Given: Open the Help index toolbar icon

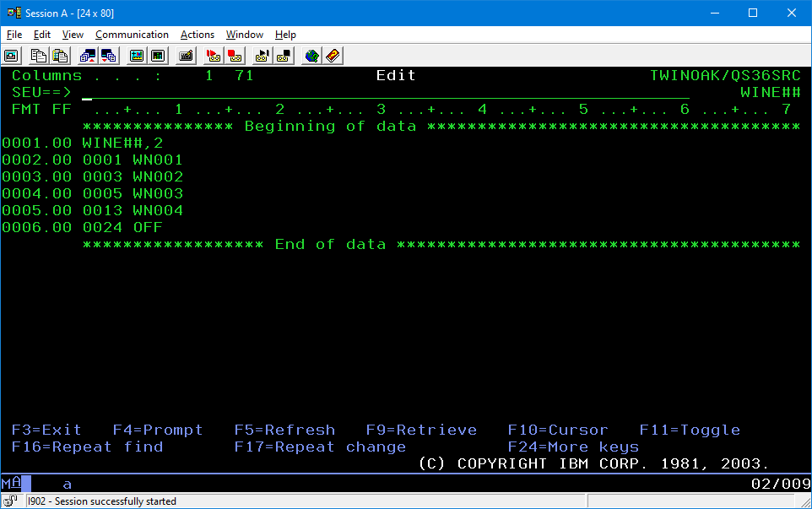Looking at the screenshot, I should click(333, 56).
